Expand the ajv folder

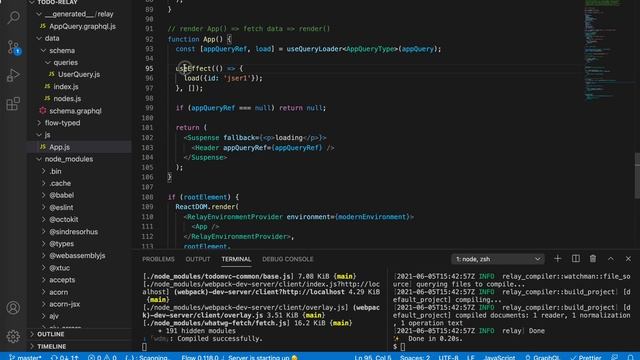pos(54,316)
